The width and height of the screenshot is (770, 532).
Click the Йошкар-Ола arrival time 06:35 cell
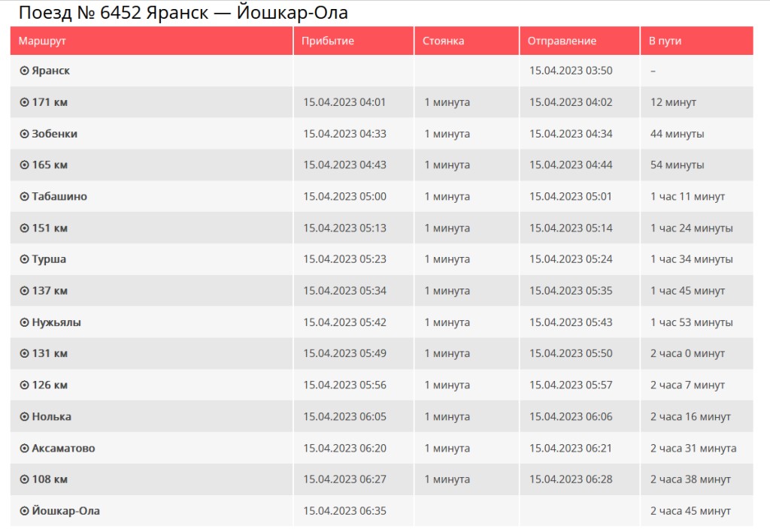tap(353, 511)
